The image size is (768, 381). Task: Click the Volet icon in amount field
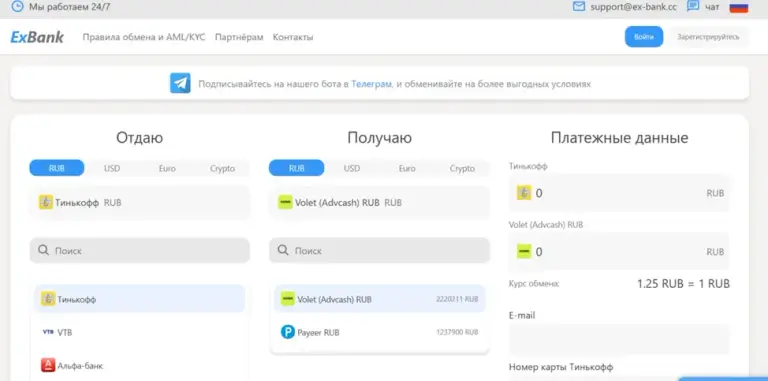tap(524, 252)
